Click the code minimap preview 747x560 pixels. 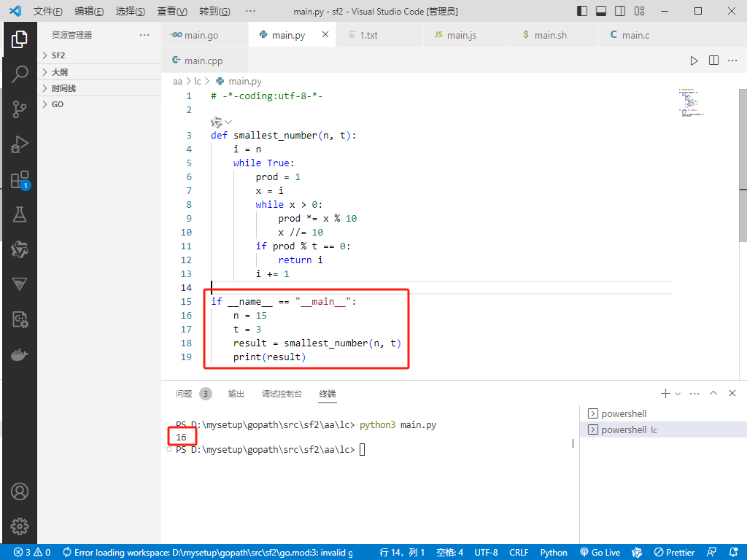coord(692,103)
